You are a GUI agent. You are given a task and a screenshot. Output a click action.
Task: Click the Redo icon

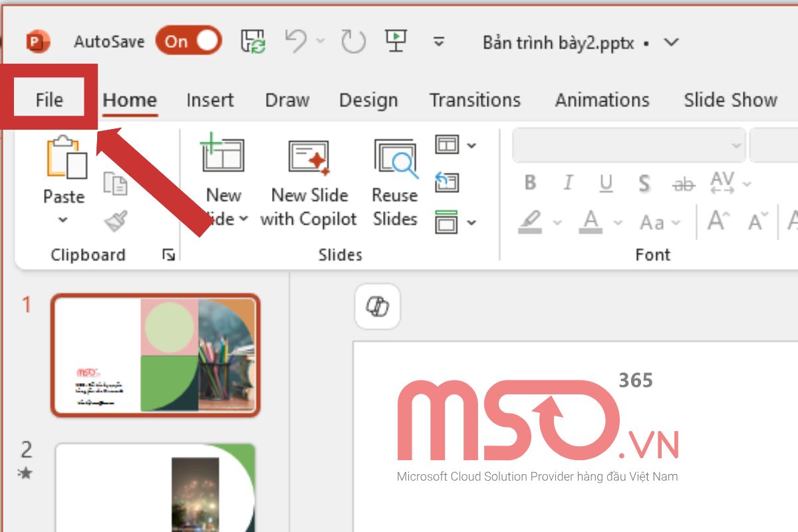pyautogui.click(x=353, y=41)
